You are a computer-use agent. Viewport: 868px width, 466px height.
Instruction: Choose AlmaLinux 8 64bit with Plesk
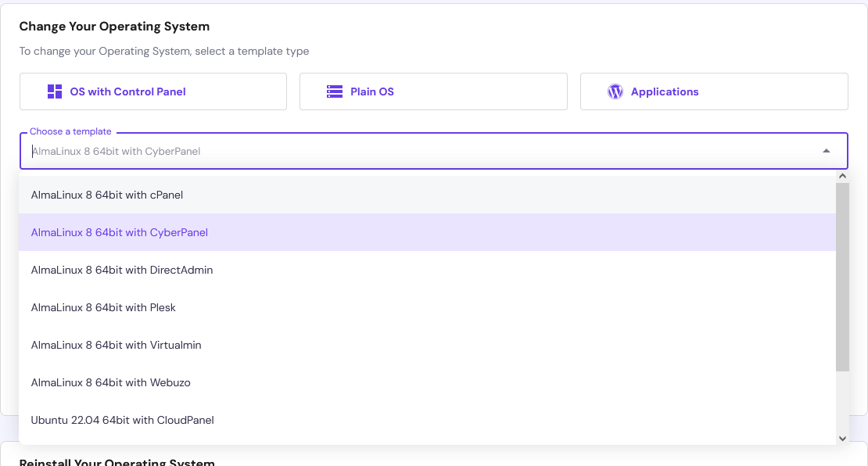pyautogui.click(x=428, y=308)
